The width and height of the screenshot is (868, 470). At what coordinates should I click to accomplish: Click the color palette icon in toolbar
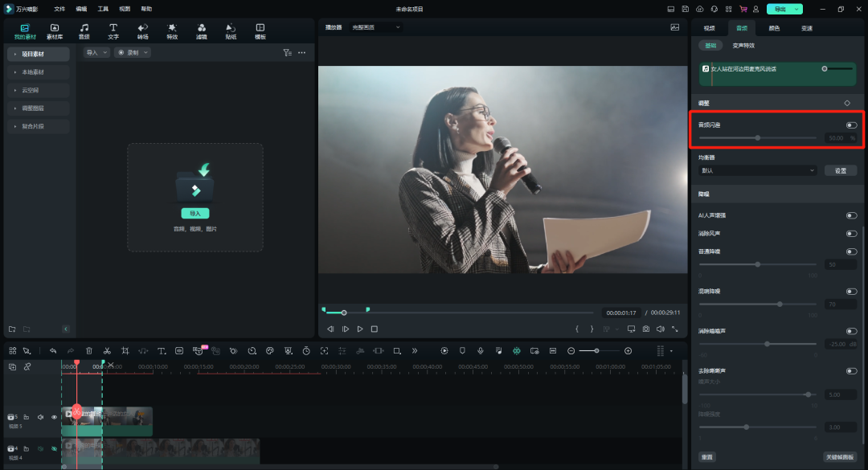click(x=269, y=351)
